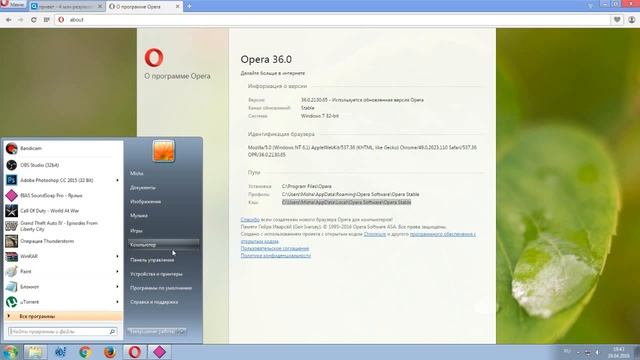This screenshot has height=360, width=640.
Task: Launch Операция Thunderstorm game
Action: click(63, 241)
